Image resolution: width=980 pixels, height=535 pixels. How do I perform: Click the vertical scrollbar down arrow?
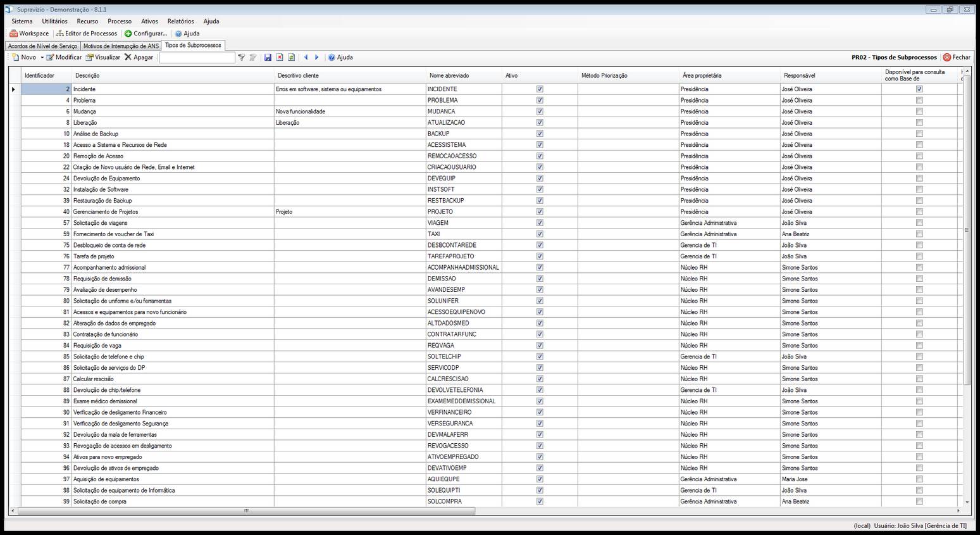[967, 502]
